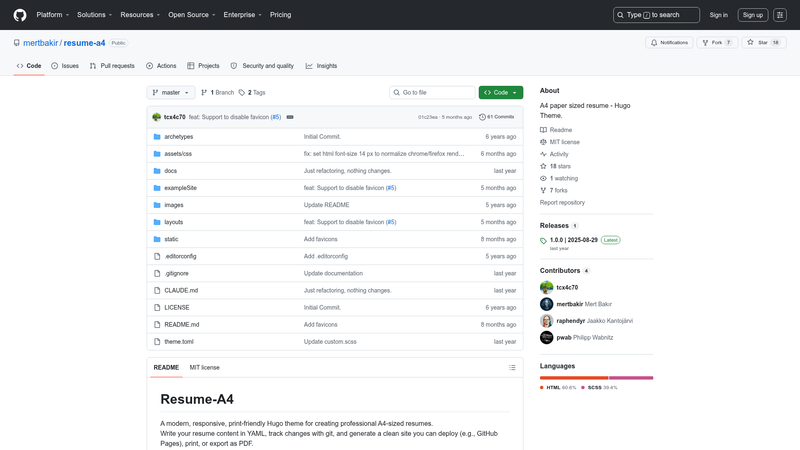The image size is (800, 450).
Task: Select the README tab
Action: click(166, 367)
